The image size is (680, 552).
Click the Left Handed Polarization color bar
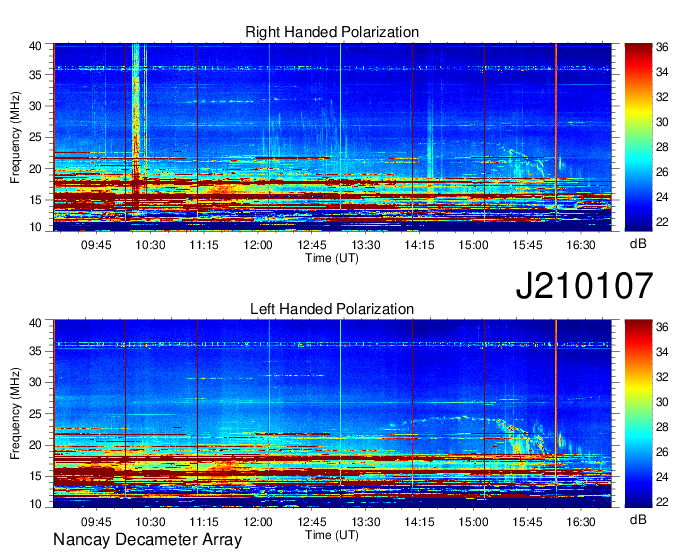pos(638,413)
